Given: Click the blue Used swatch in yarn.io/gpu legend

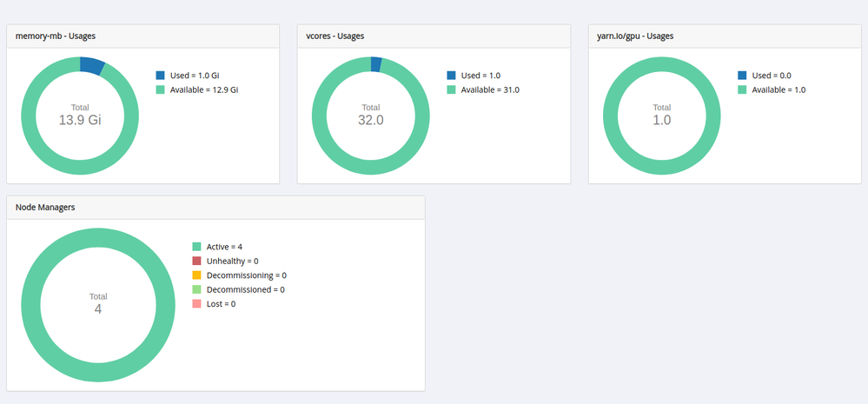Looking at the screenshot, I should [742, 76].
